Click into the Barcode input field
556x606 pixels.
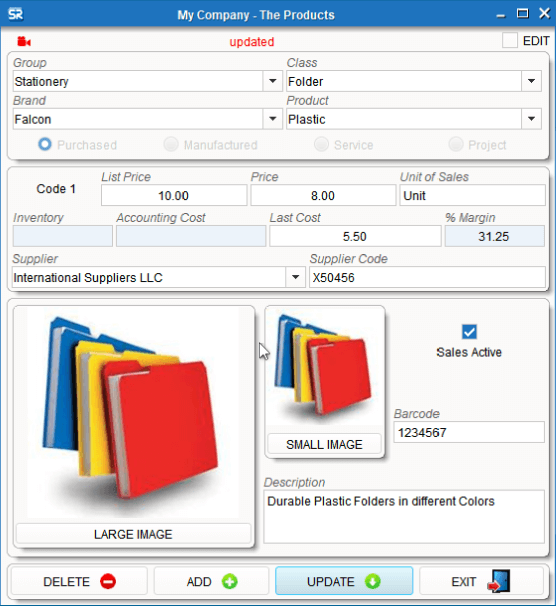point(469,432)
